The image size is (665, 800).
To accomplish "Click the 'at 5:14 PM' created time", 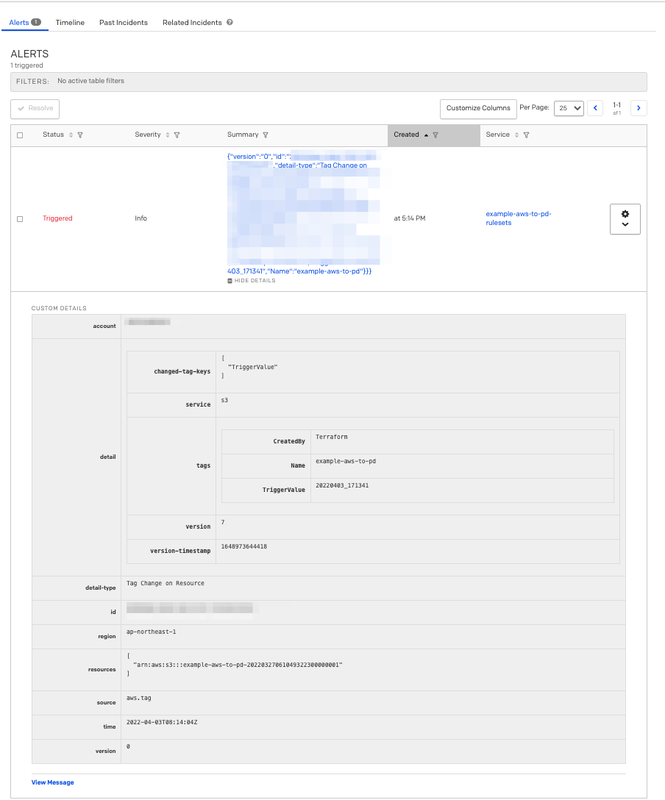I will tap(409, 218).
